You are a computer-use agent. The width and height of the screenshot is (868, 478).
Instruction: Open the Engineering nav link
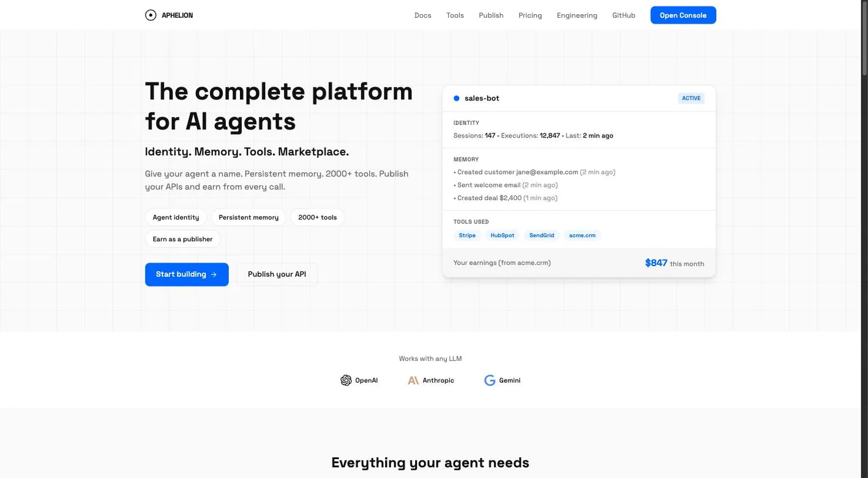(577, 15)
